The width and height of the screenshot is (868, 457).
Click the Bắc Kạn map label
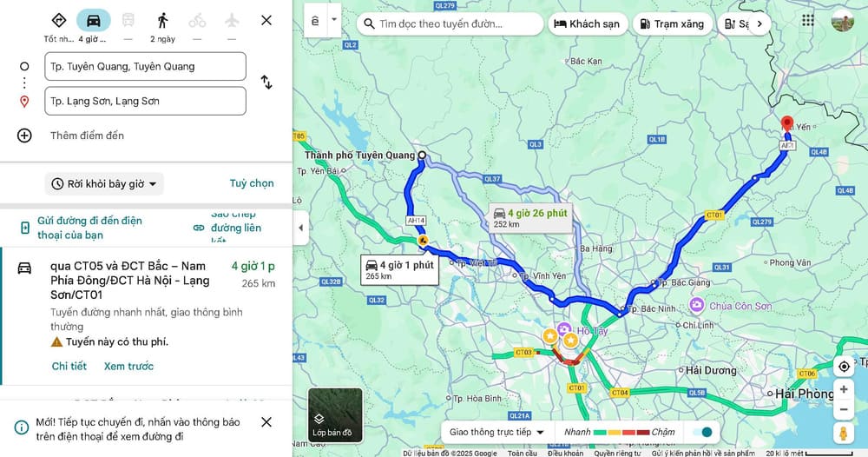pyautogui.click(x=586, y=61)
